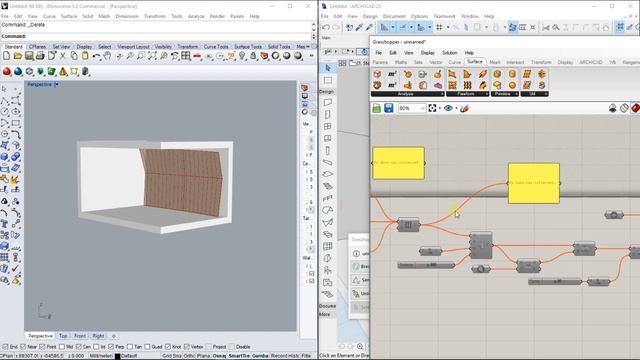
Task: Open Grasshopper file with green folder icon
Action: (377, 108)
